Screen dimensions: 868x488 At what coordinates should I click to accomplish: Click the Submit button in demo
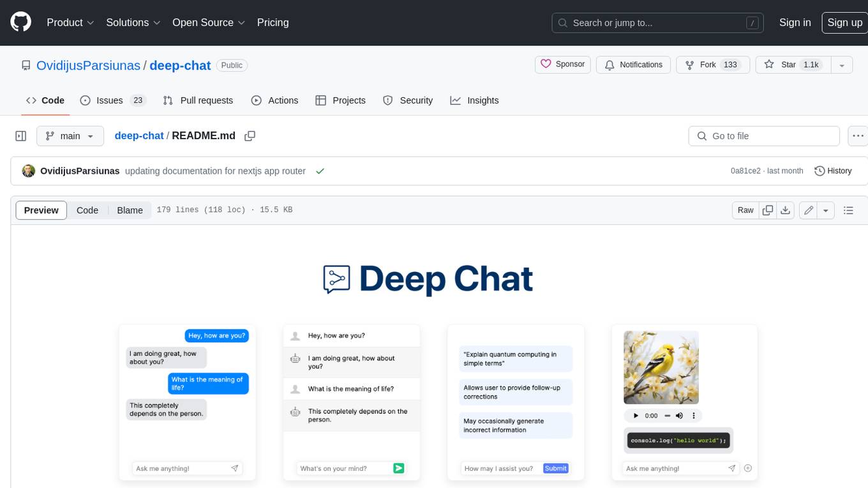point(555,468)
